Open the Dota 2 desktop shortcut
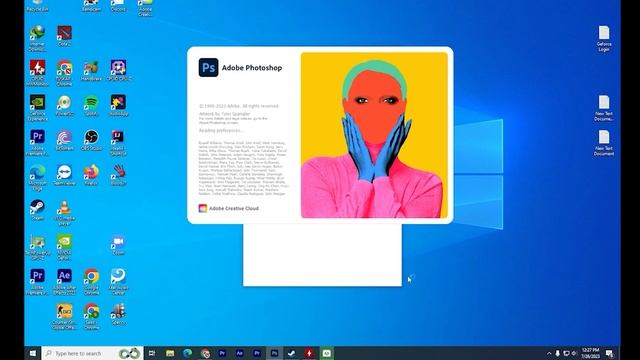 (64, 36)
